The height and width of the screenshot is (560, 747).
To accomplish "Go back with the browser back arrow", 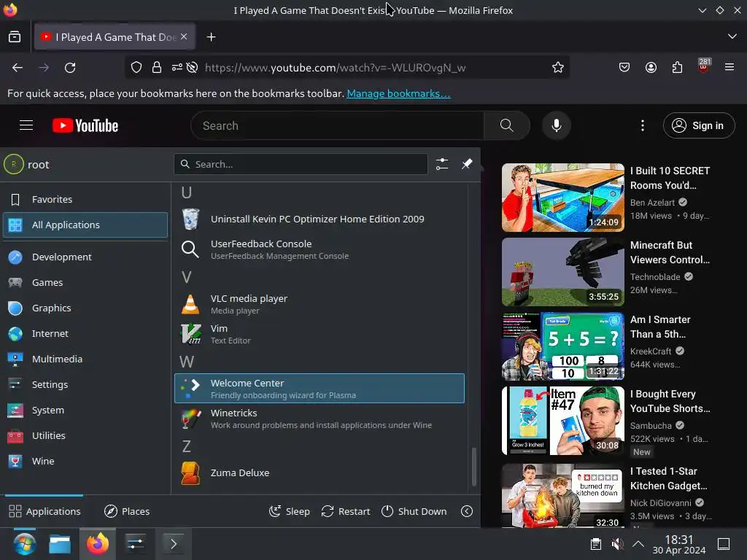I will point(18,68).
